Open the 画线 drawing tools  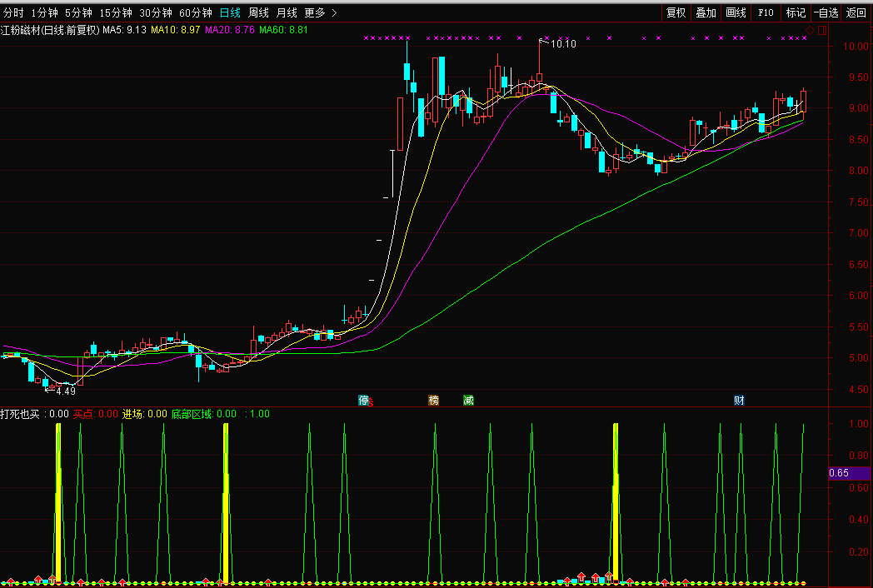736,12
